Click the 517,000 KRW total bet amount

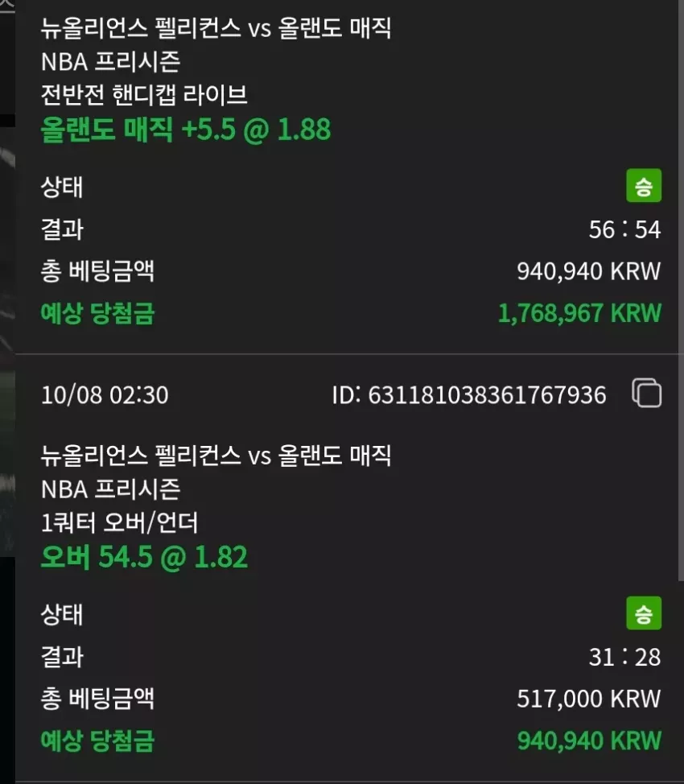pyautogui.click(x=588, y=699)
